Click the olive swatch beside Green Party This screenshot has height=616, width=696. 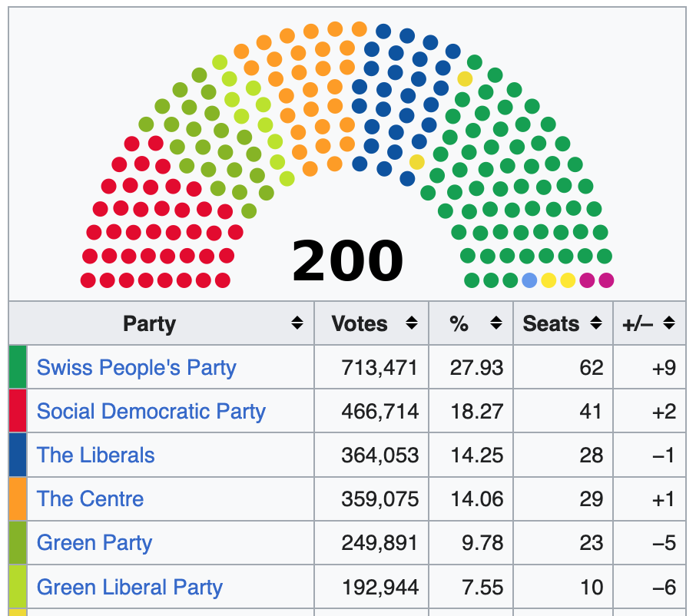pos(18,543)
